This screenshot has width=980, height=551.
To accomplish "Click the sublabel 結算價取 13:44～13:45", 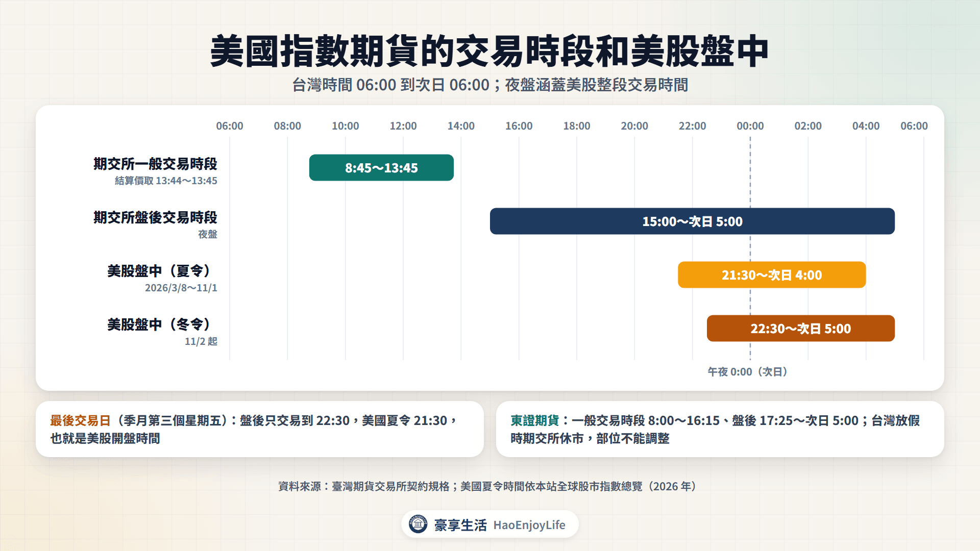I will coord(166,181).
